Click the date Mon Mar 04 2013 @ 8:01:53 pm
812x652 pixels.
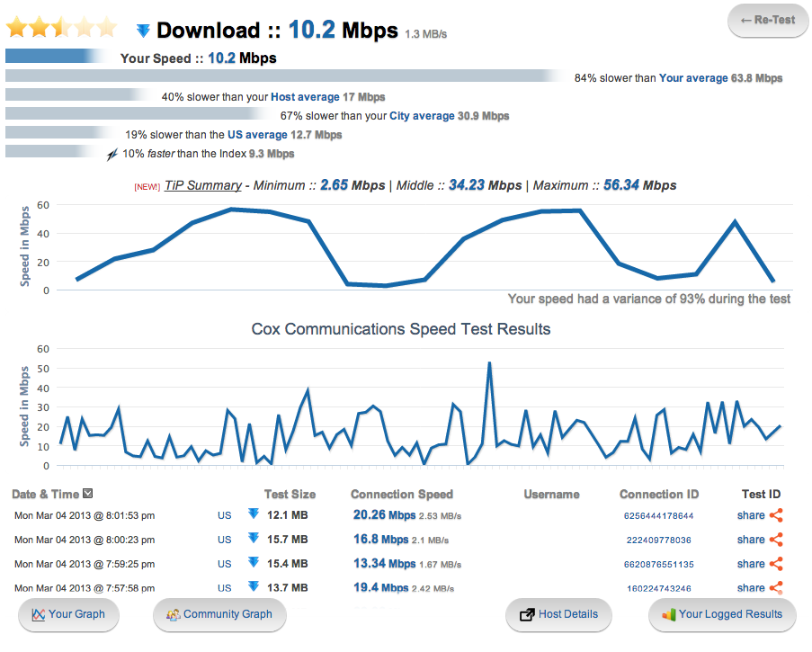[x=85, y=516]
